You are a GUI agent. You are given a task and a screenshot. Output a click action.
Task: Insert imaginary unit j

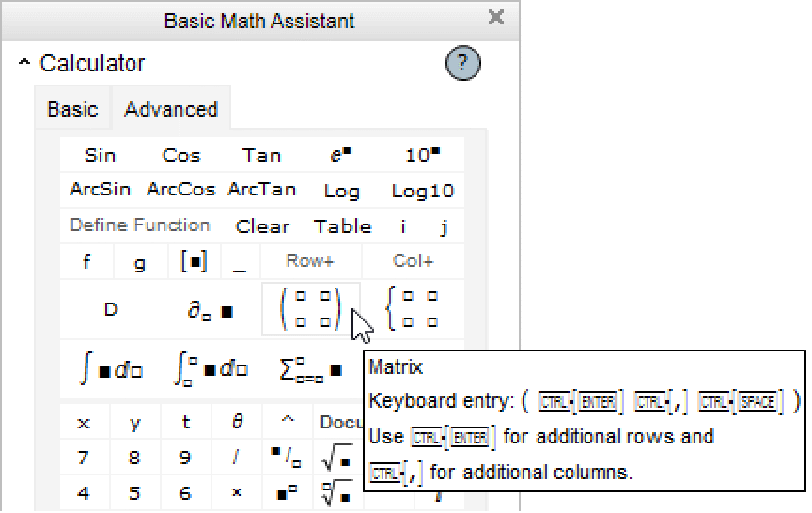(444, 226)
